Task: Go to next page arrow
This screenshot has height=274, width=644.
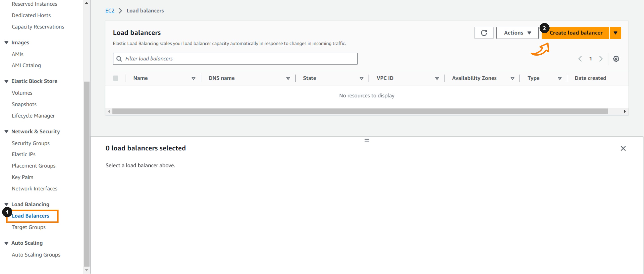Action: pyautogui.click(x=601, y=59)
